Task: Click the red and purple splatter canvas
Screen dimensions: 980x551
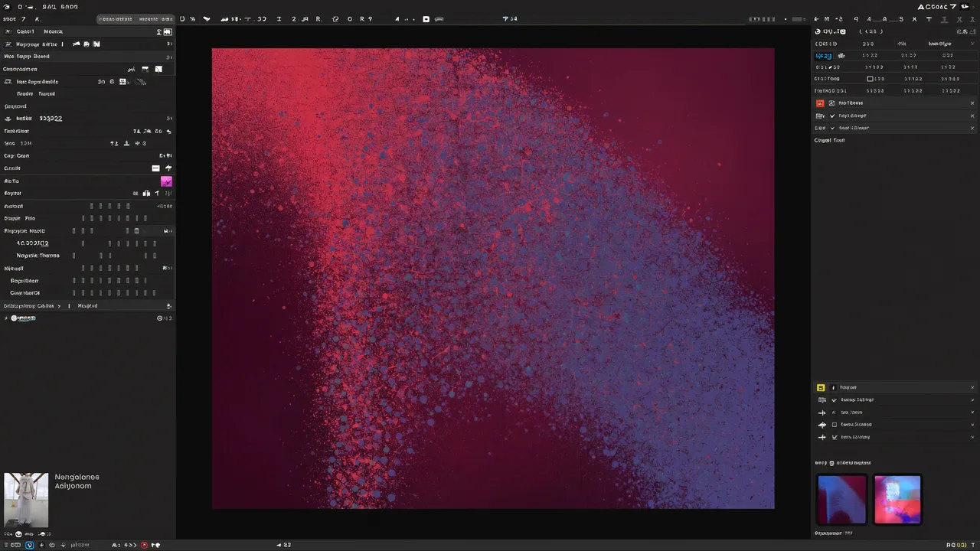Action: [493, 278]
